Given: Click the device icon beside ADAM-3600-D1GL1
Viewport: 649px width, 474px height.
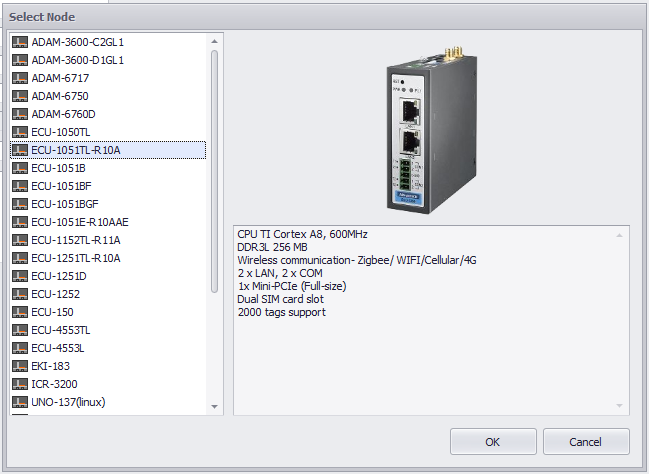Looking at the screenshot, I should coord(20,60).
